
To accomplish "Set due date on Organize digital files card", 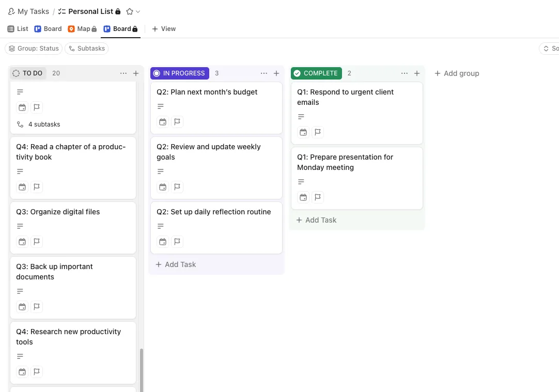I will click(x=22, y=242).
